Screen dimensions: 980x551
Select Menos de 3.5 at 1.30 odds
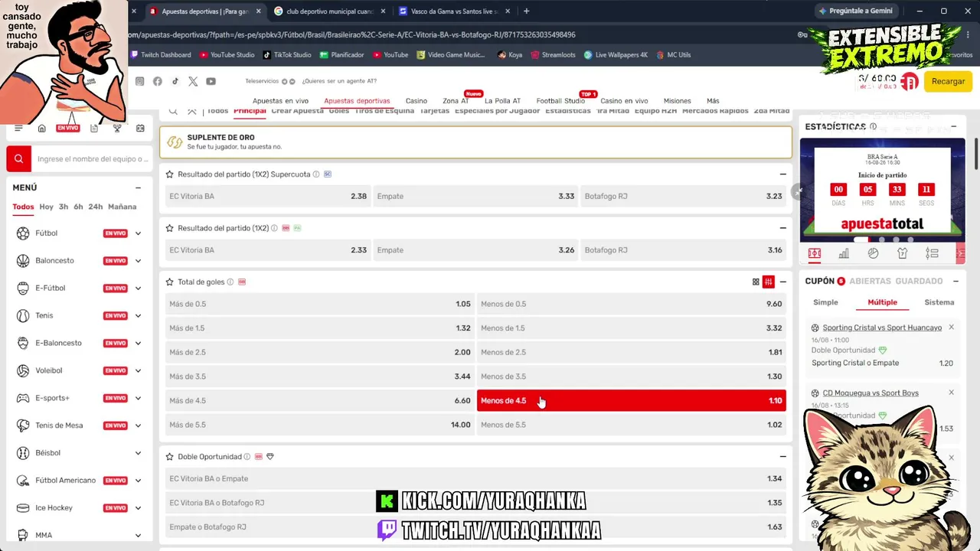pyautogui.click(x=632, y=377)
